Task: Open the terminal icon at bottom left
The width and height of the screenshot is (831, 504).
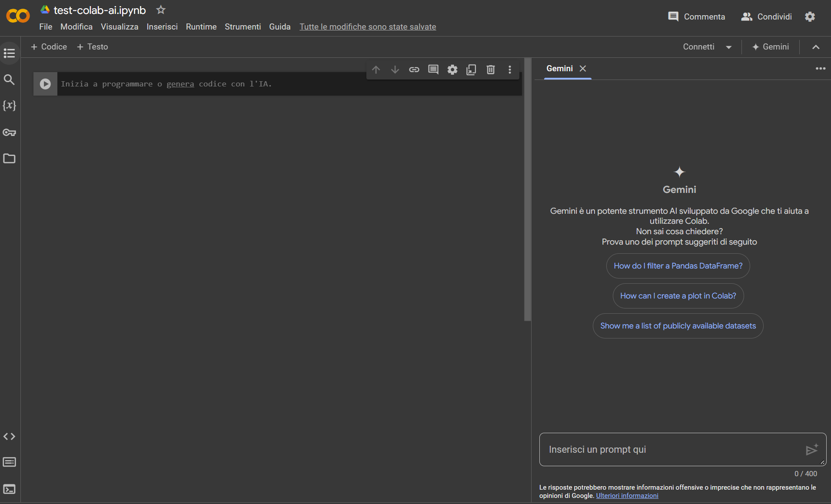Action: [x=9, y=489]
